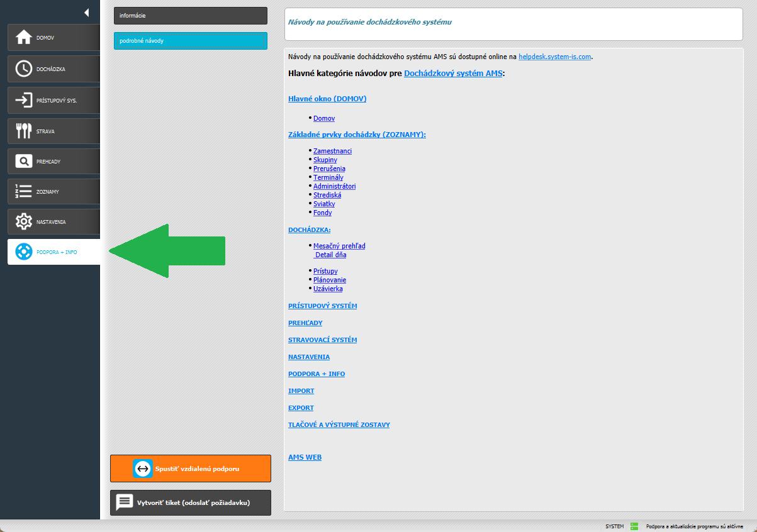
Task: Switch to the informácie tab
Action: click(190, 16)
